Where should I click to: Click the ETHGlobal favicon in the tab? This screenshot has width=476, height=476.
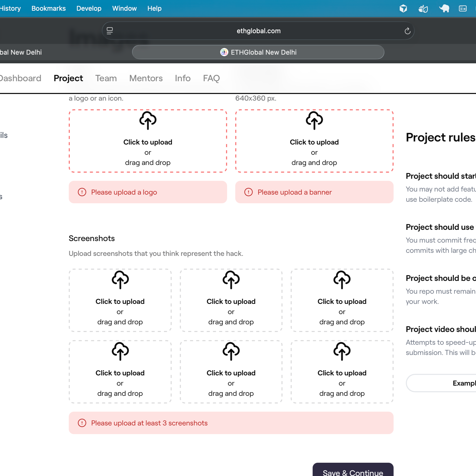[224, 52]
